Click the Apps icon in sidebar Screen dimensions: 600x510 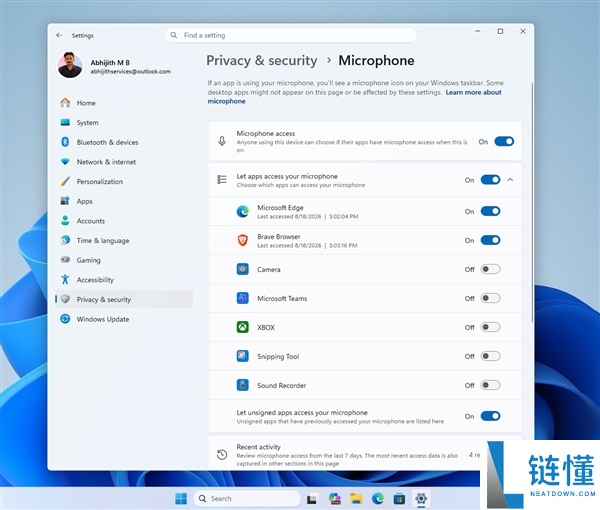pyautogui.click(x=65, y=201)
